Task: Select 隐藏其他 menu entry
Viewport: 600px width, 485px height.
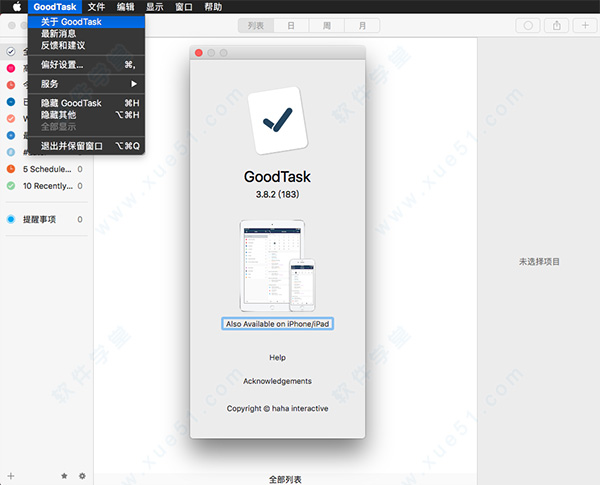Action: [86, 115]
